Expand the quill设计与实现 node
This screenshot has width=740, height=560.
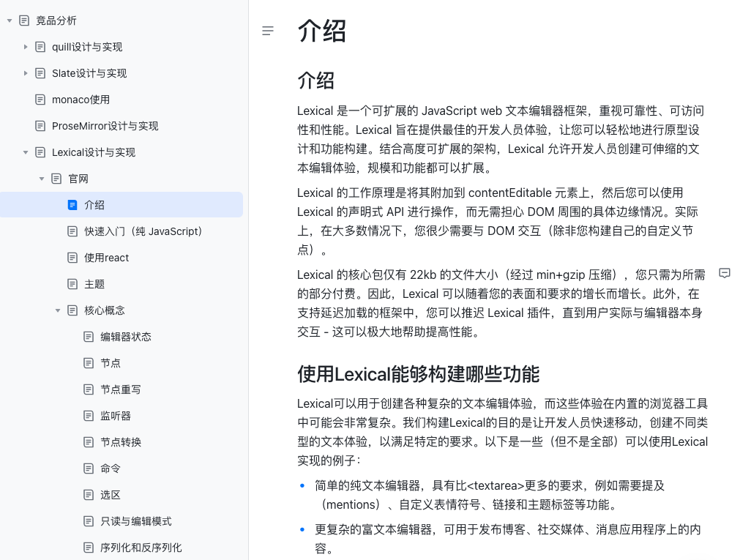pyautogui.click(x=26, y=48)
